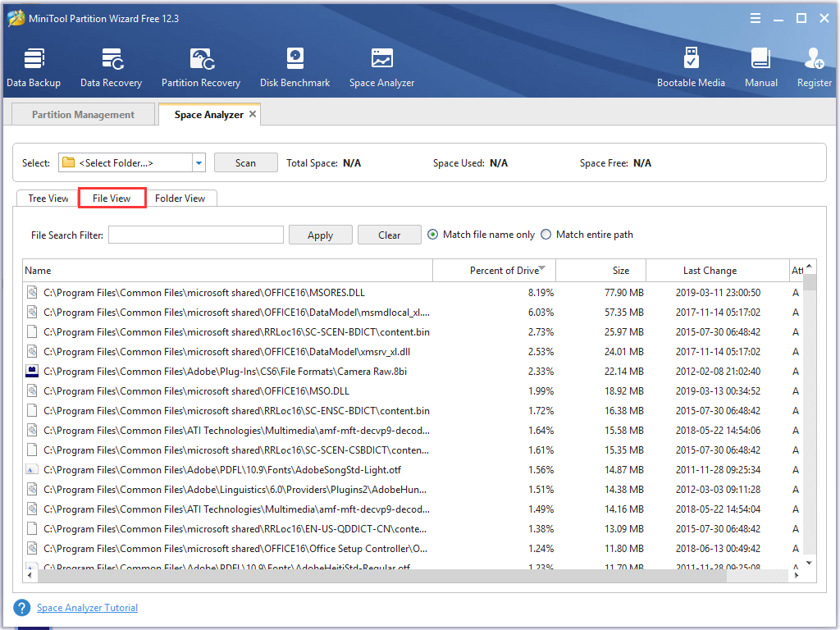Sort by the Last Change column header
Image resolution: width=840 pixels, height=630 pixels.
pos(717,271)
